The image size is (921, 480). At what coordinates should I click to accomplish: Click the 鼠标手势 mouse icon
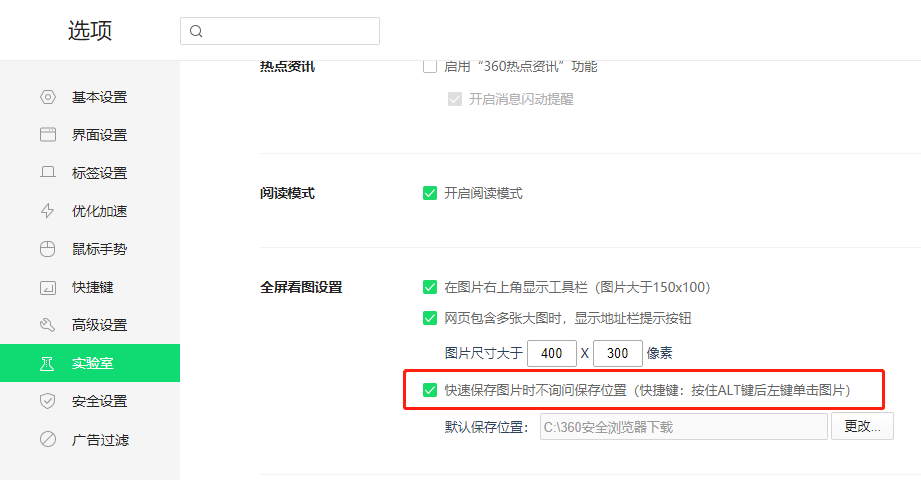pos(48,249)
